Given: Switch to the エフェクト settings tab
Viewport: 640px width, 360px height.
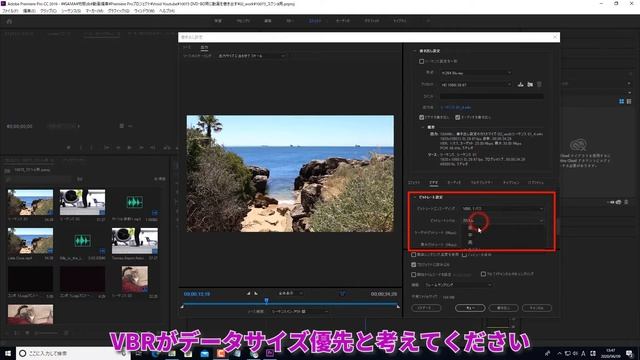Looking at the screenshot, I should [x=414, y=182].
